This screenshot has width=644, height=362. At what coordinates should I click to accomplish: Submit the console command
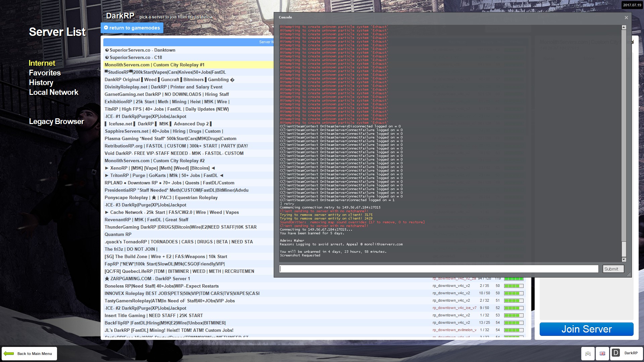click(613, 269)
